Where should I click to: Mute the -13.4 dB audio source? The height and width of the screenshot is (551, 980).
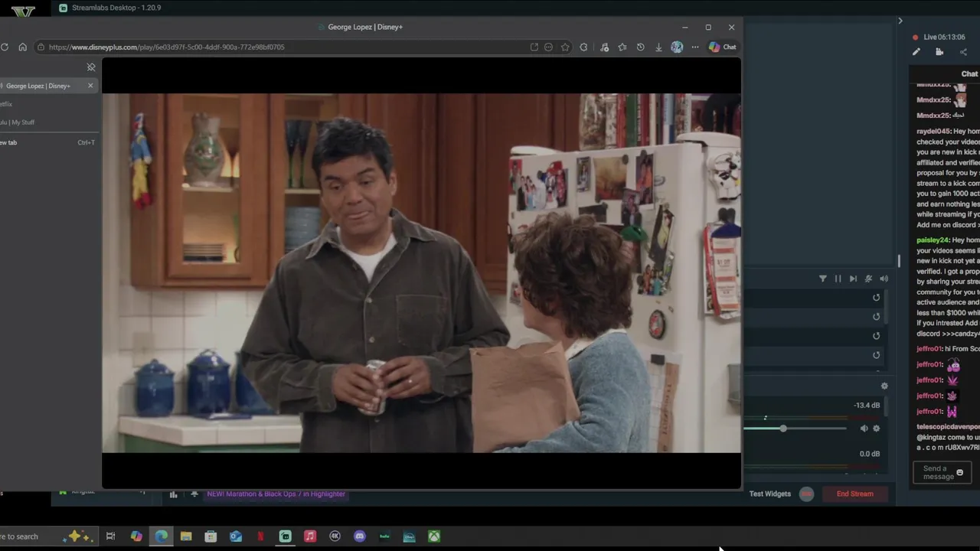pos(864,429)
